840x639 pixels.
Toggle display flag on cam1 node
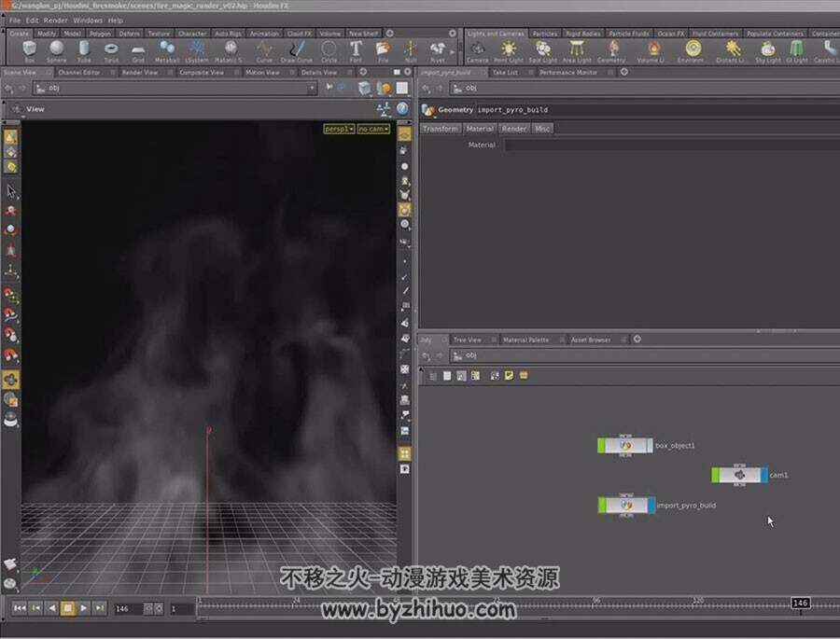coord(764,475)
